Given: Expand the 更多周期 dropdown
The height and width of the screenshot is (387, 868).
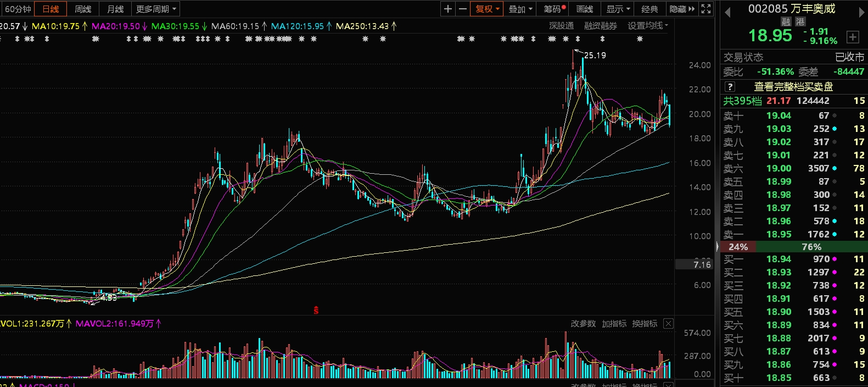Looking at the screenshot, I should click(156, 9).
